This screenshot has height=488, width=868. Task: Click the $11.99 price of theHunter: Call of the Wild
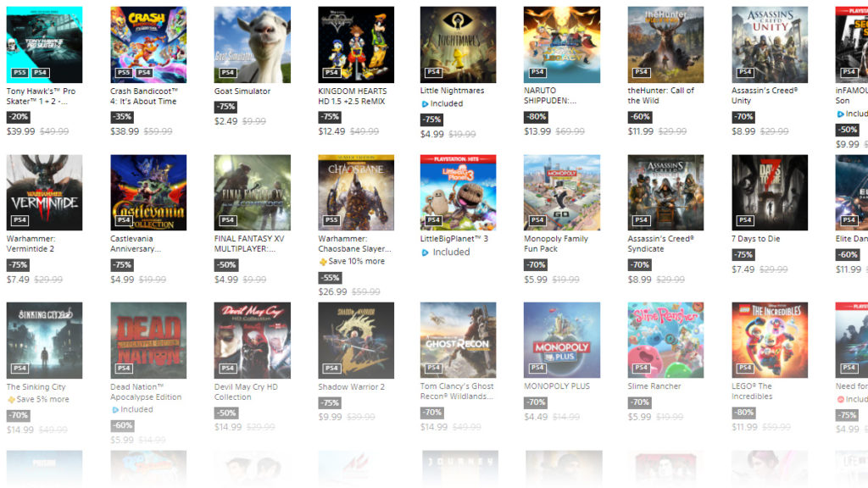click(641, 131)
